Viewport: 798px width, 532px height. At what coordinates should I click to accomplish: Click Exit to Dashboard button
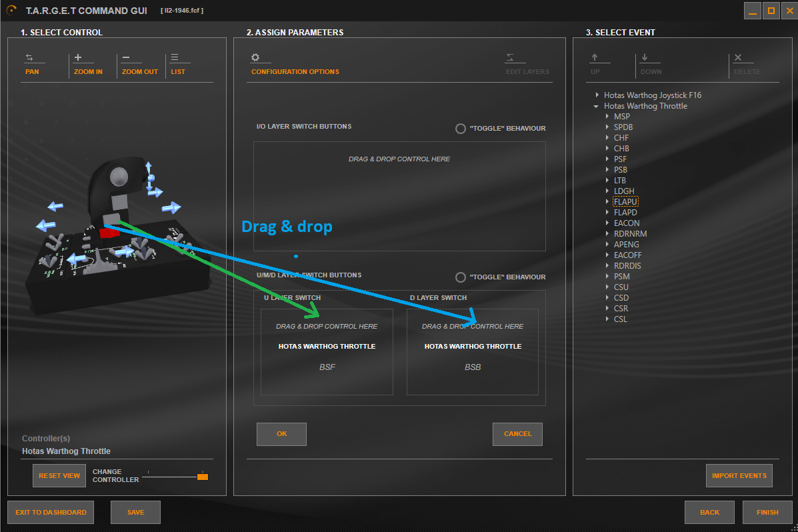(x=51, y=513)
